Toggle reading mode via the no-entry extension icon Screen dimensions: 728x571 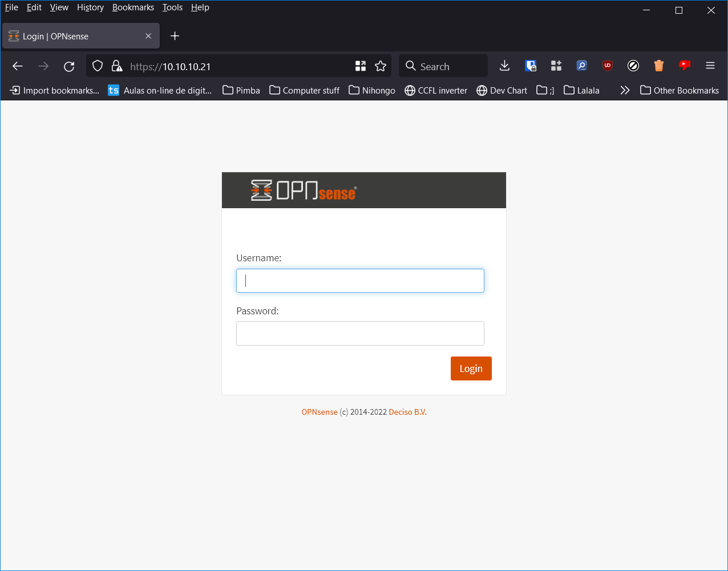tap(633, 66)
